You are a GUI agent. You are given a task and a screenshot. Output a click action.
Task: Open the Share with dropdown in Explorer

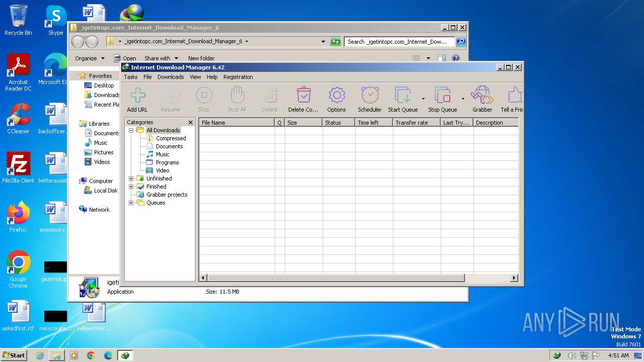(161, 58)
